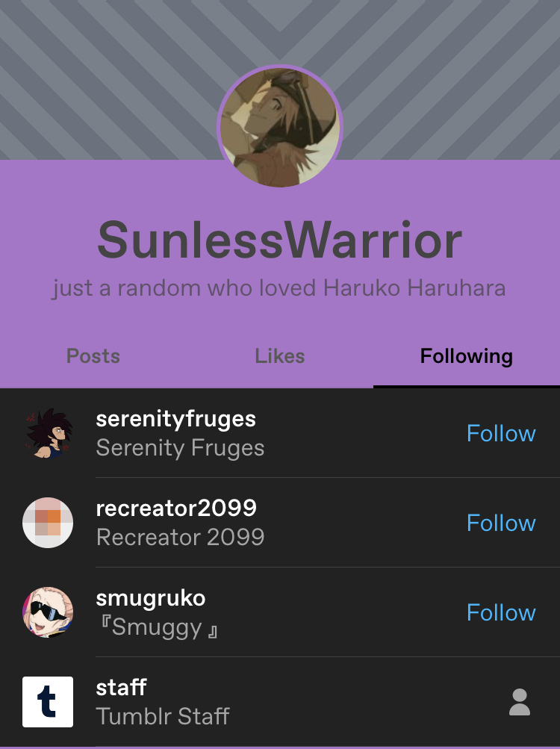Open the SunlessWarrior profile avatar

pos(280,128)
